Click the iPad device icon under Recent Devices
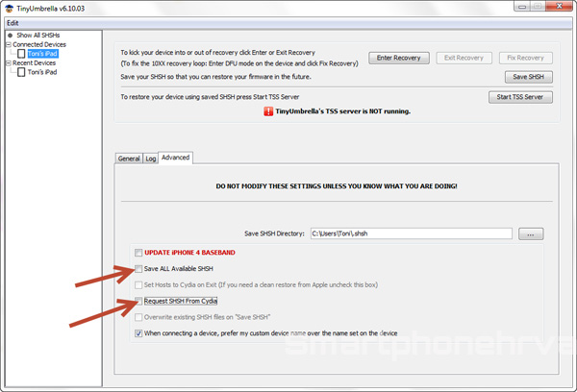Screen dimensions: 577x392 point(21,73)
